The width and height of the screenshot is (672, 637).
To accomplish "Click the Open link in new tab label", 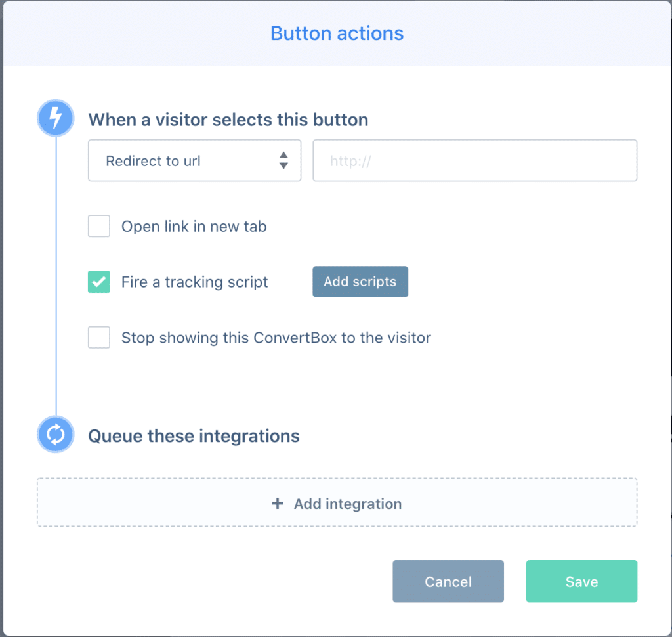I will click(x=194, y=227).
